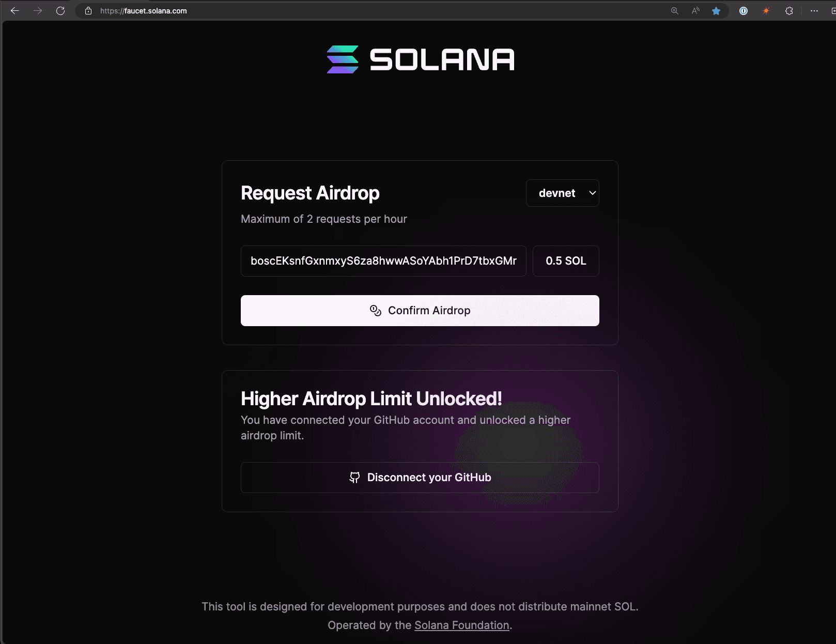836x644 pixels.
Task: Click the site security lock icon
Action: (x=87, y=10)
